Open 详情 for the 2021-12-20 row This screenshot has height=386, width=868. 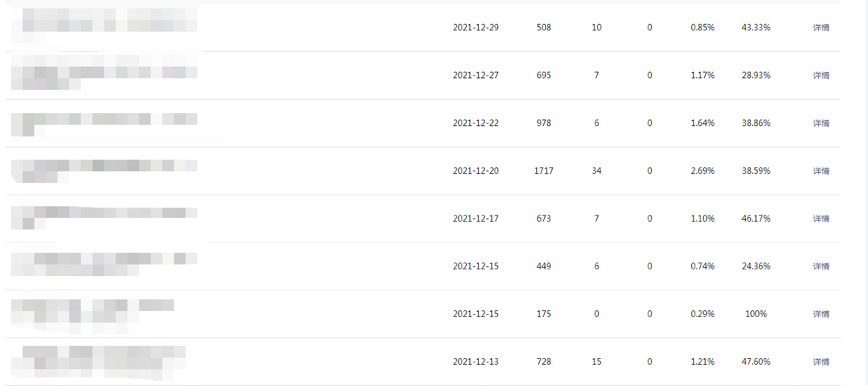(821, 171)
